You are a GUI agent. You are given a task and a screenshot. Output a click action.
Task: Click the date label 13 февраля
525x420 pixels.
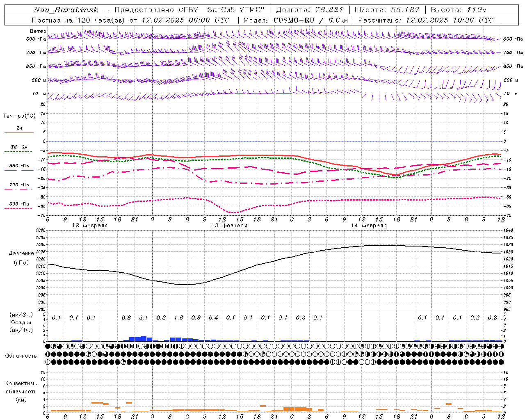[x=229, y=226]
